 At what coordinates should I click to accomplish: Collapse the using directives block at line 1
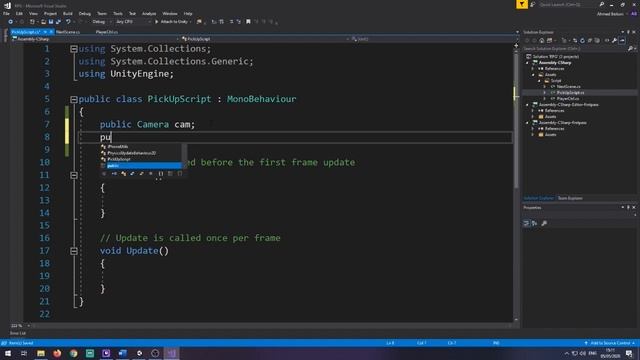tap(74, 49)
